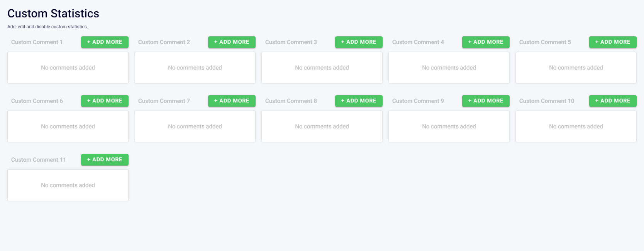
Task: Click + ADD MORE for Custom Comment 9
Action: (485, 101)
